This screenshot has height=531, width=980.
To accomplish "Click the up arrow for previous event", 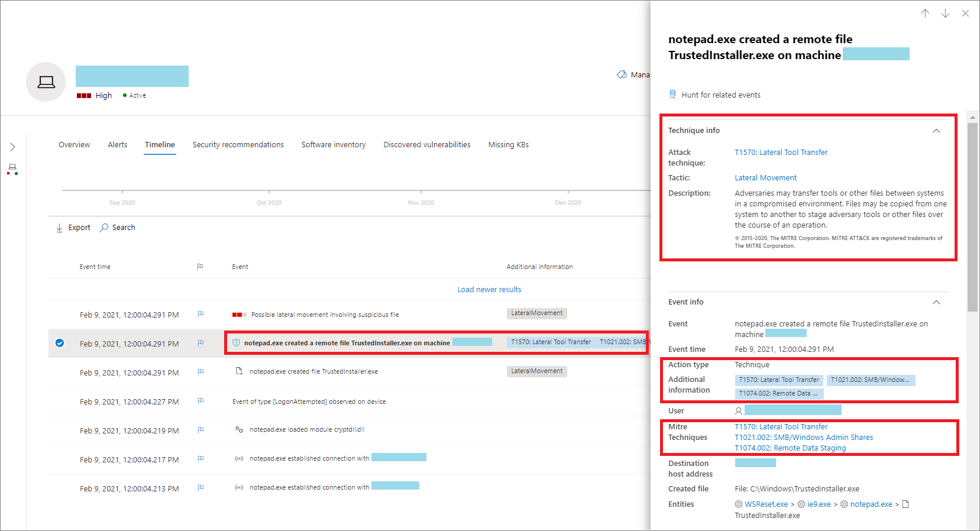I will tap(925, 14).
